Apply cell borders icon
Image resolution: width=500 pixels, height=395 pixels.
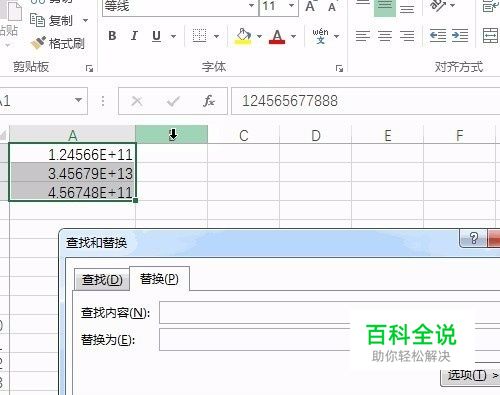199,36
